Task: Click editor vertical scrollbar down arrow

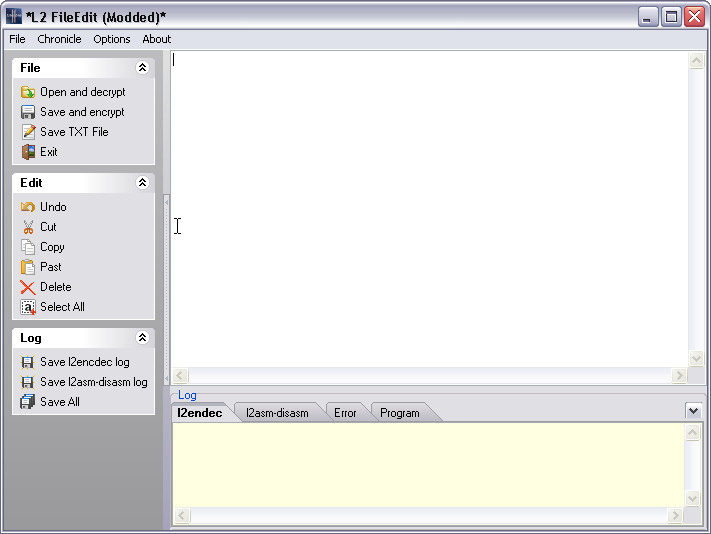Action: click(x=696, y=359)
